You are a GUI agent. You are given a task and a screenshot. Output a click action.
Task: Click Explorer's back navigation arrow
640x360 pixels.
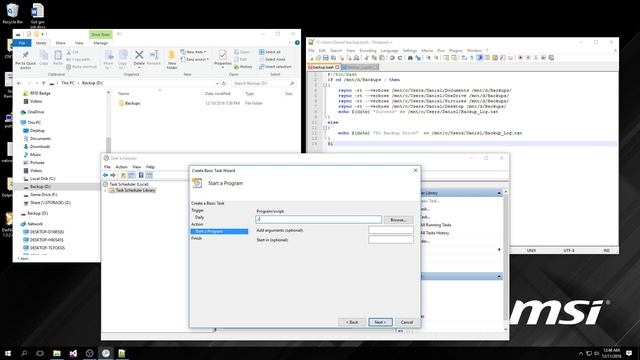click(x=19, y=83)
